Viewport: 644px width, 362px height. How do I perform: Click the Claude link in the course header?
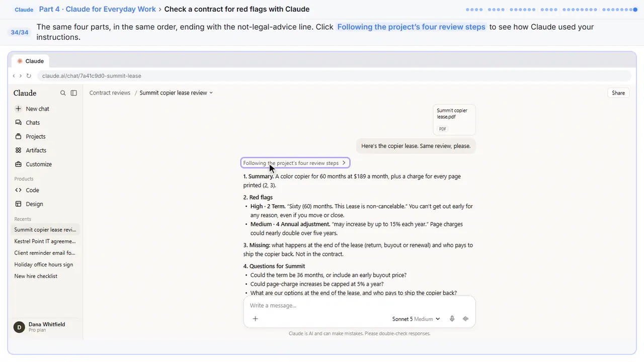pos(24,10)
